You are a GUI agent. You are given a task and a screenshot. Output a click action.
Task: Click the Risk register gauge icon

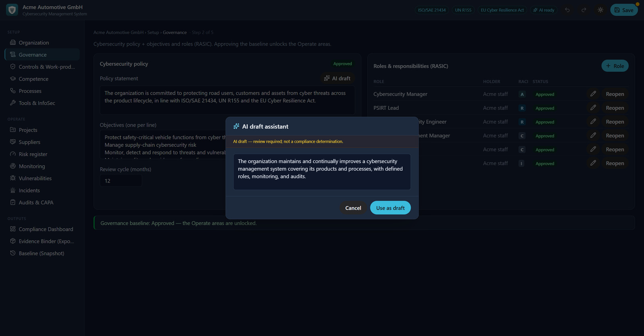click(13, 154)
